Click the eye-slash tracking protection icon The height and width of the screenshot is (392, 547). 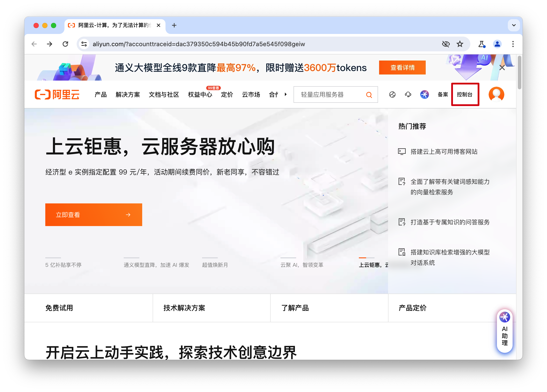coord(446,44)
